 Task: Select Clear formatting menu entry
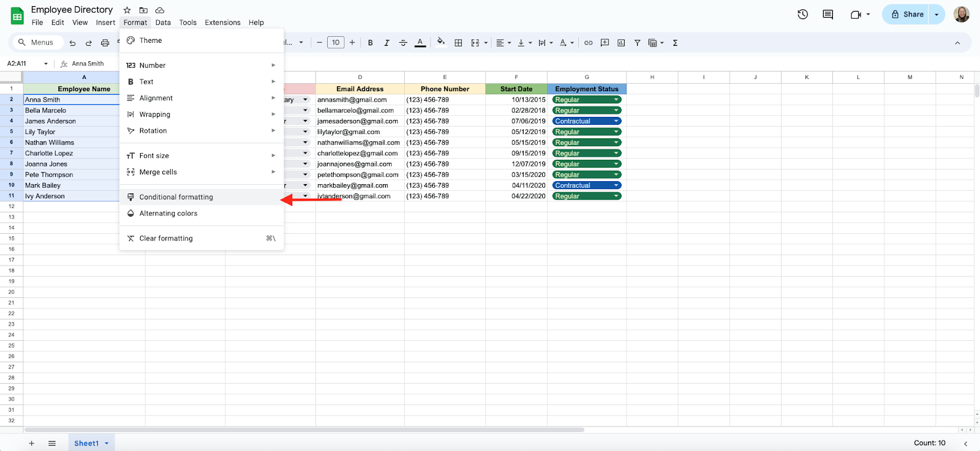click(x=202, y=239)
